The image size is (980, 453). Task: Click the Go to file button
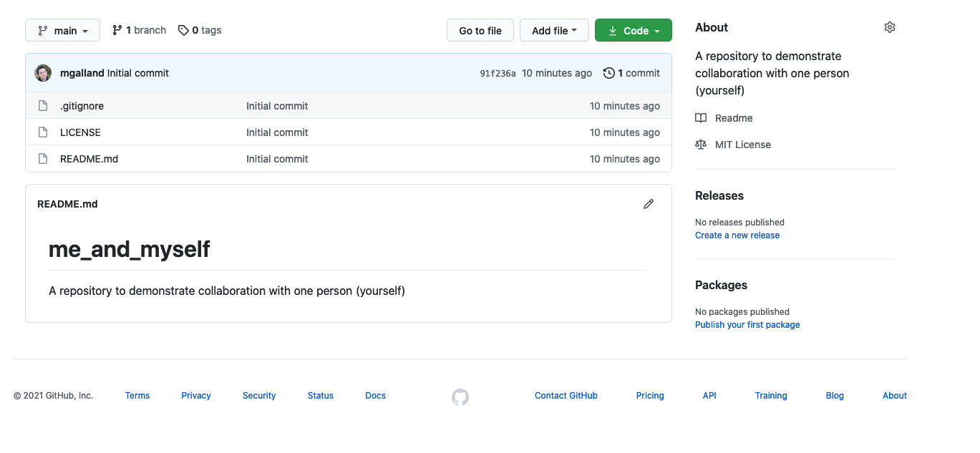(x=480, y=30)
